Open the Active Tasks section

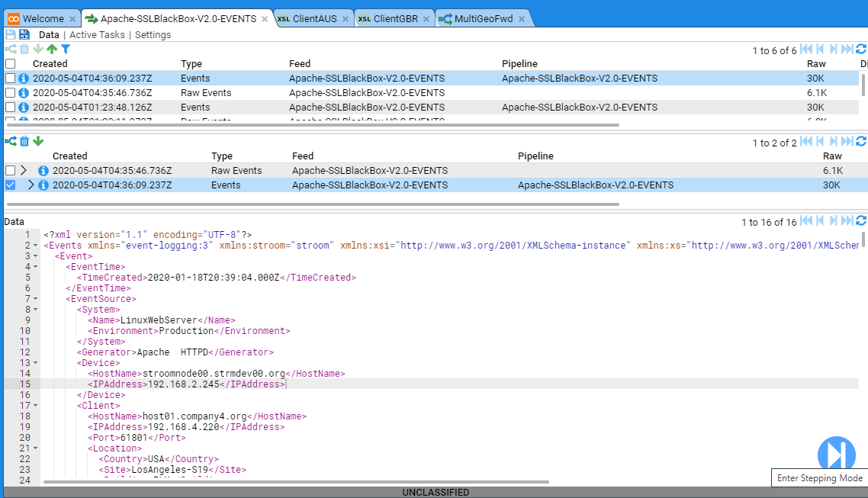[97, 35]
